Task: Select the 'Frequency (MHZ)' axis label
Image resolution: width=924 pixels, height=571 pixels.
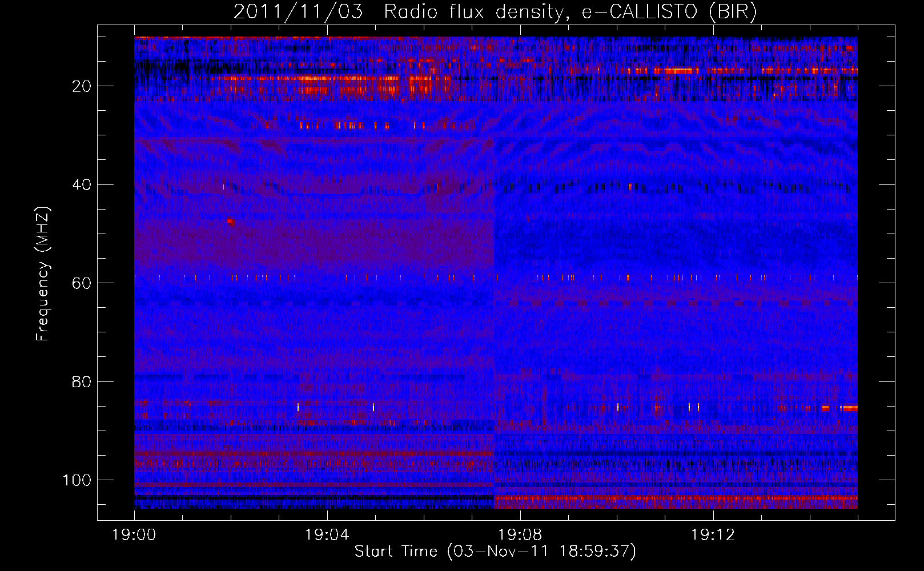Action: point(43,274)
